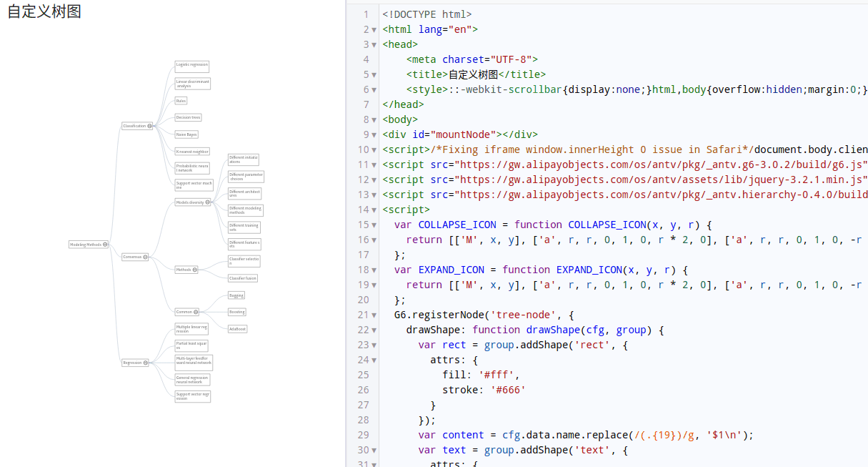Collapse the Common node using its icon
The image size is (868, 467).
click(196, 312)
